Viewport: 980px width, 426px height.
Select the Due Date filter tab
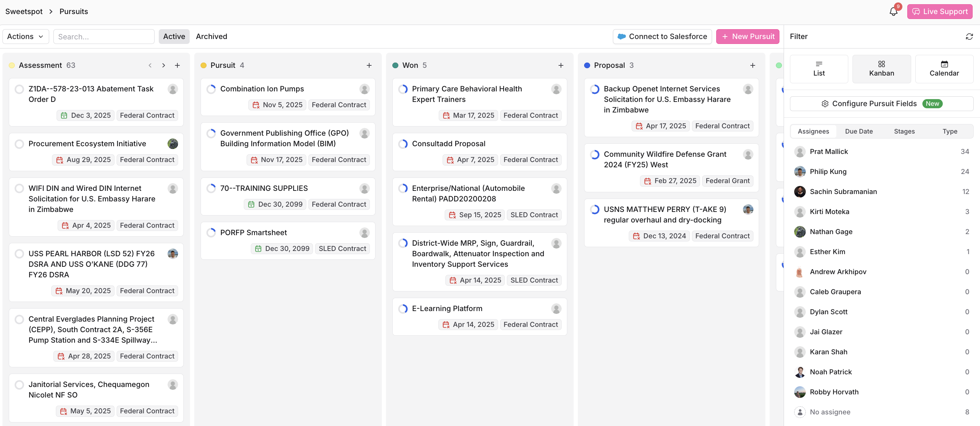click(858, 131)
